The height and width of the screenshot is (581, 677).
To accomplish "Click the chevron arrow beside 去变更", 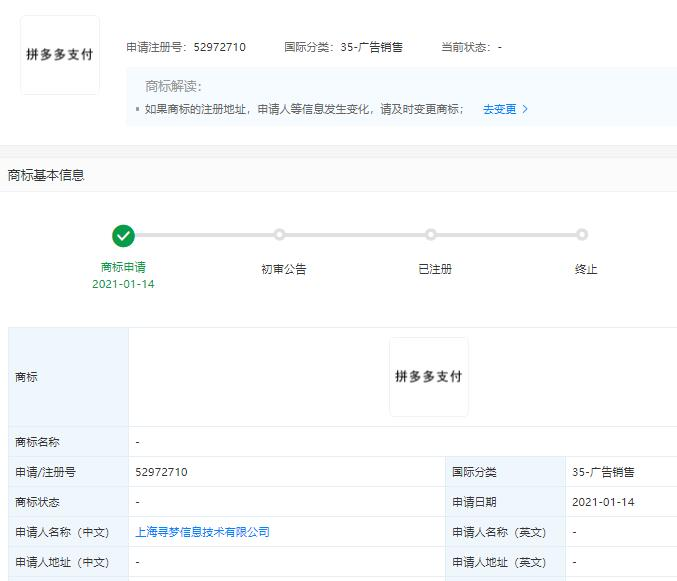I will coord(525,109).
